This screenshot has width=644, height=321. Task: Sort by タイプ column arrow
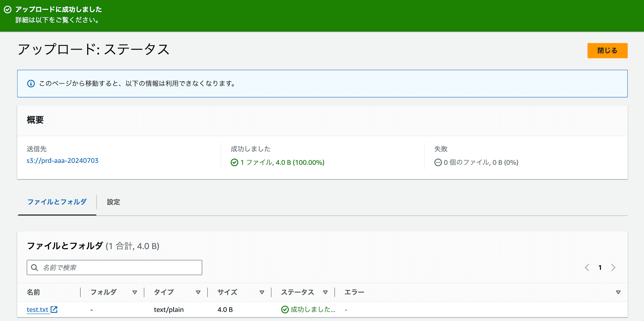[x=198, y=292]
